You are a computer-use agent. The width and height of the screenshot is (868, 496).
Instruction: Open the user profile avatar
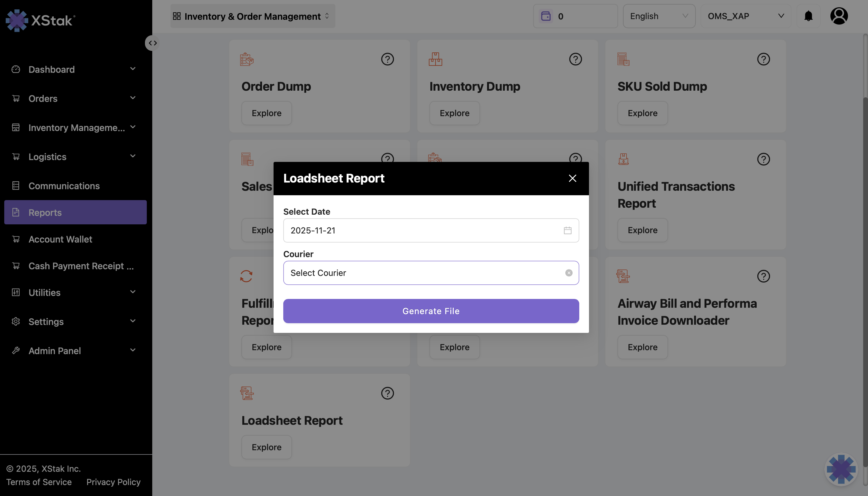pyautogui.click(x=838, y=16)
